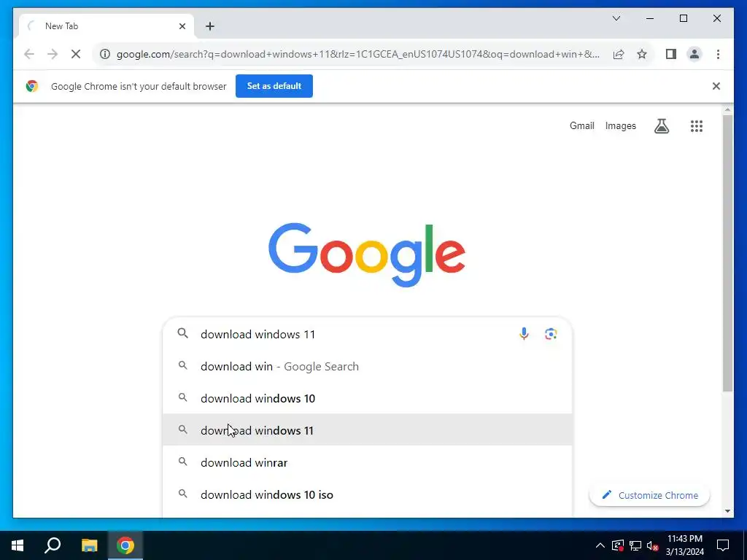
Task: Expand the tab search chevron
Action: 616,18
